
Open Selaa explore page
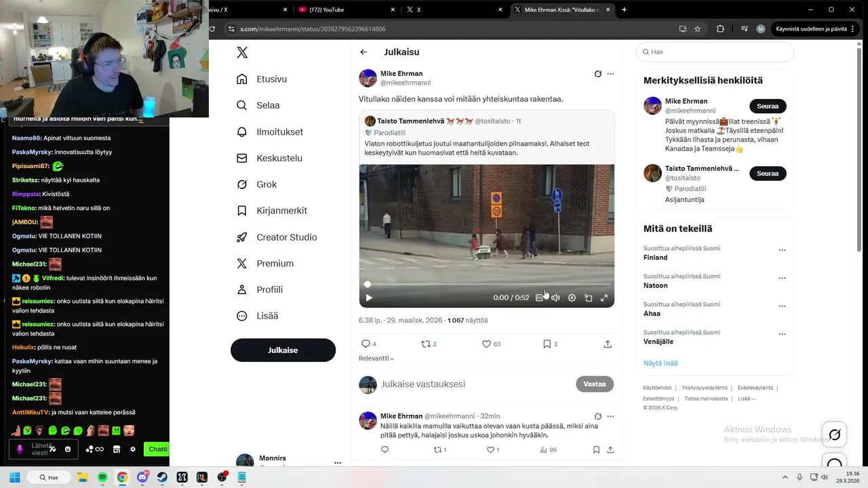(x=258, y=106)
